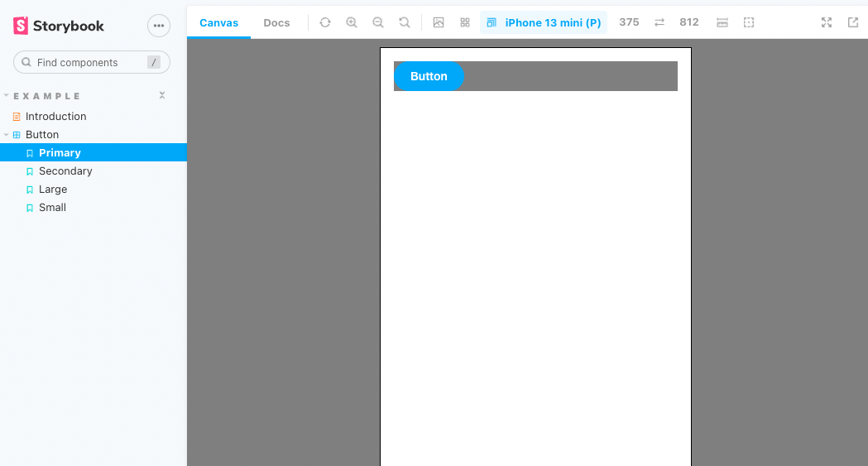This screenshot has height=466, width=868.
Task: Click the rotate viewport swap icon
Action: pyautogui.click(x=659, y=22)
